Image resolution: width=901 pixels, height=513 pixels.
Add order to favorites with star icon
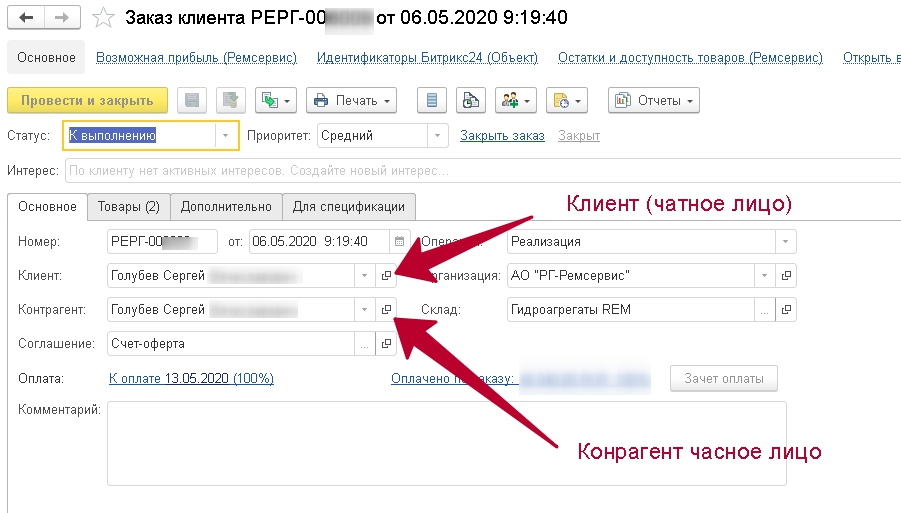point(102,18)
